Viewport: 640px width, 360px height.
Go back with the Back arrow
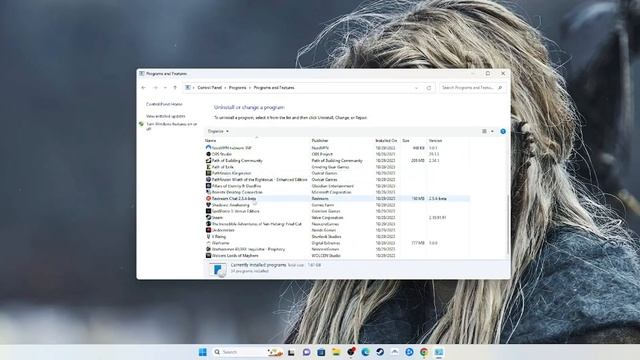pyautogui.click(x=144, y=88)
